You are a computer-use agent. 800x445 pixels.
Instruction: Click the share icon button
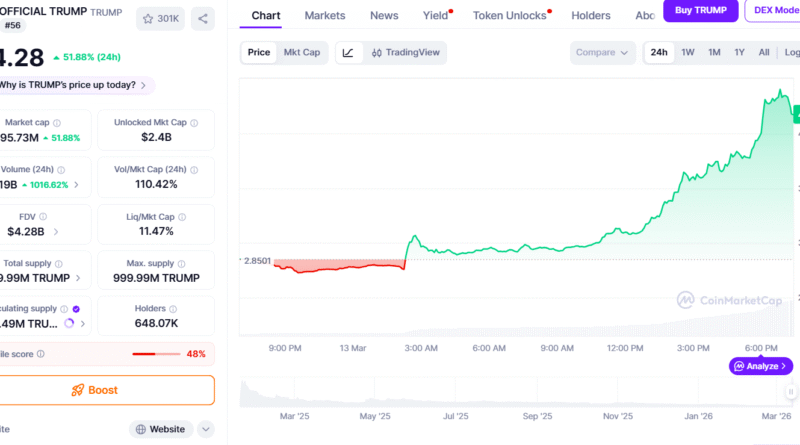coord(203,18)
